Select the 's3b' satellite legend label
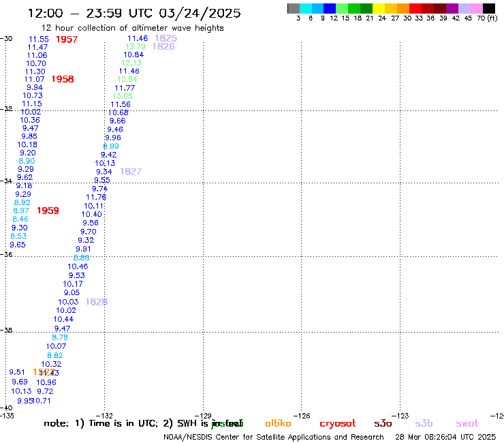 click(x=424, y=423)
